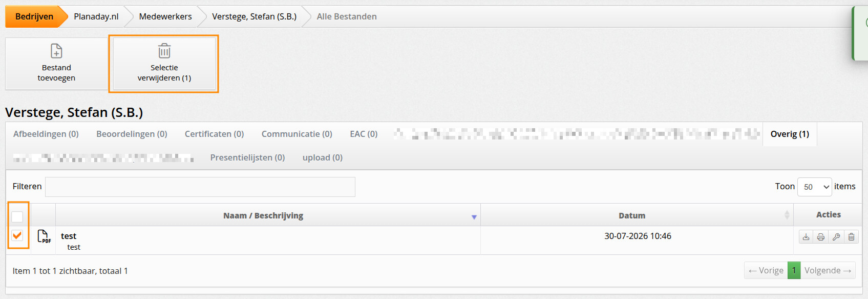The image size is (868, 299).
Task: Click the Selectie verwijderen trash icon
Action: [164, 51]
